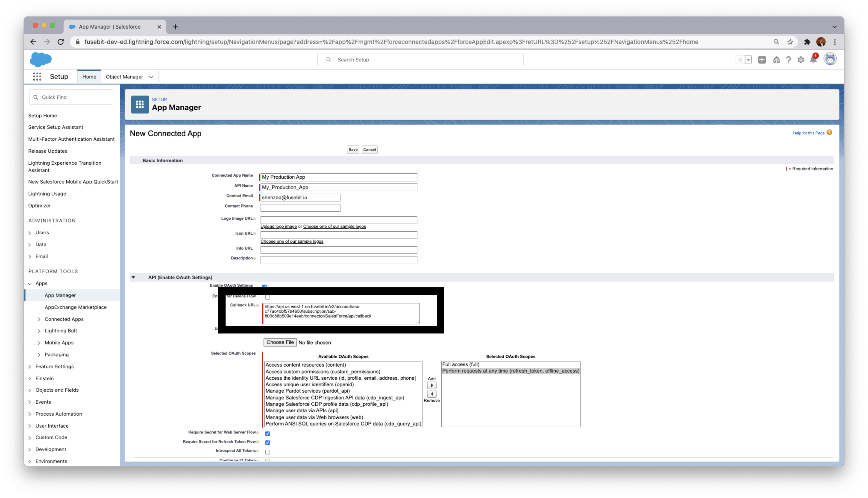Open the Global Actions plus icon
Viewport: 868px width, 498px height.
tap(762, 60)
